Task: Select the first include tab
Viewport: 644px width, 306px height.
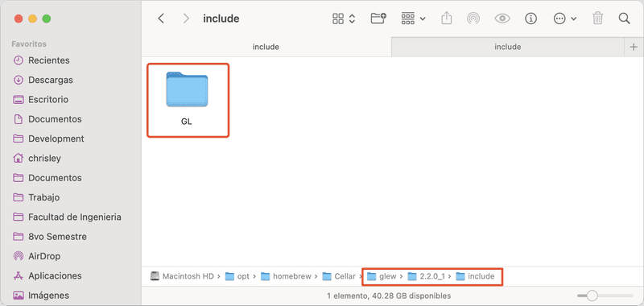Action: click(266, 47)
